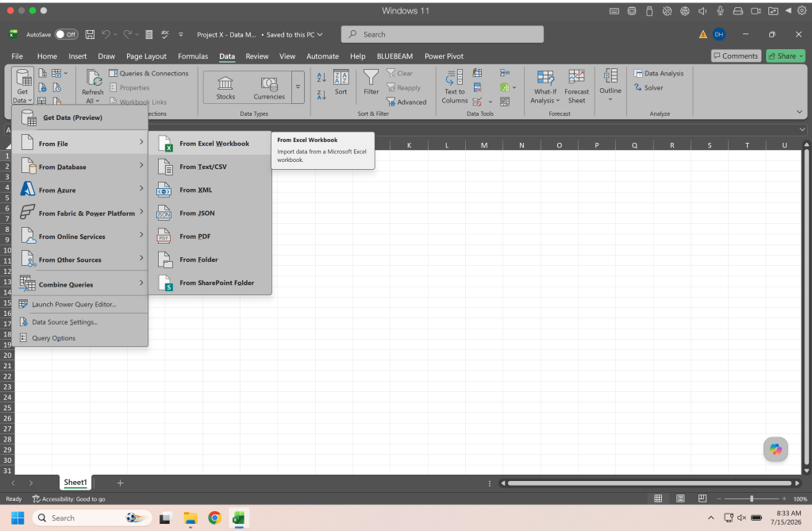The height and width of the screenshot is (531, 812).
Task: Open the Share button dropdown
Action: [x=801, y=56]
